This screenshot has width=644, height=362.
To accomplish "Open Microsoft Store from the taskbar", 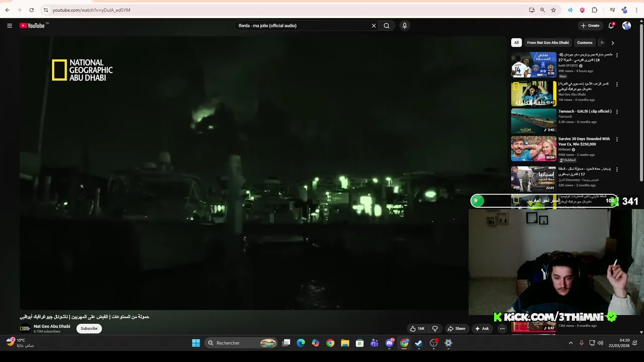I will pyautogui.click(x=360, y=343).
